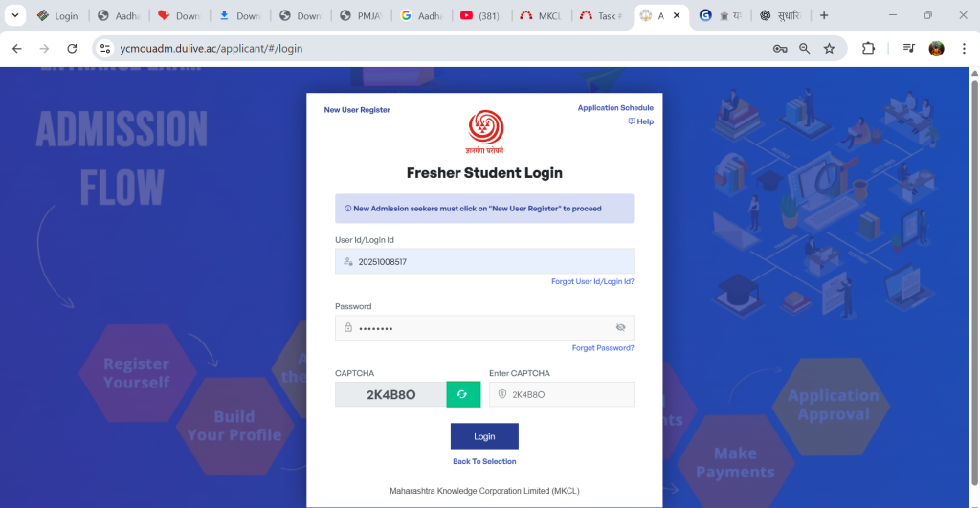Refresh the CAPTCHA with the green button
Image resolution: width=980 pixels, height=508 pixels.
click(463, 394)
